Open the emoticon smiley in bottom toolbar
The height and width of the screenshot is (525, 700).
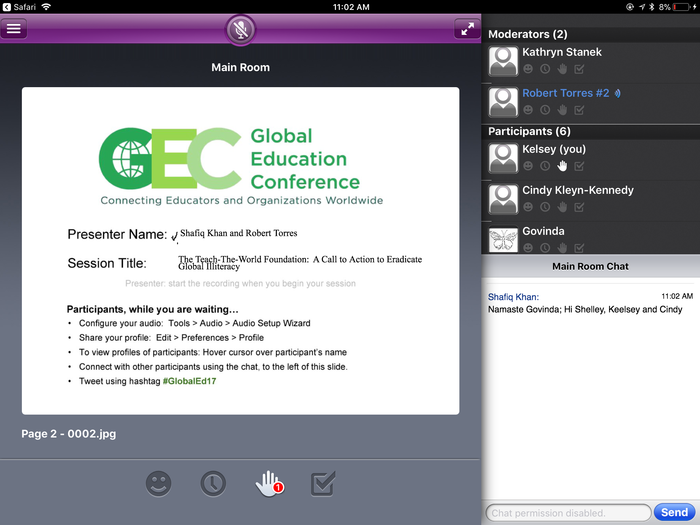[158, 484]
